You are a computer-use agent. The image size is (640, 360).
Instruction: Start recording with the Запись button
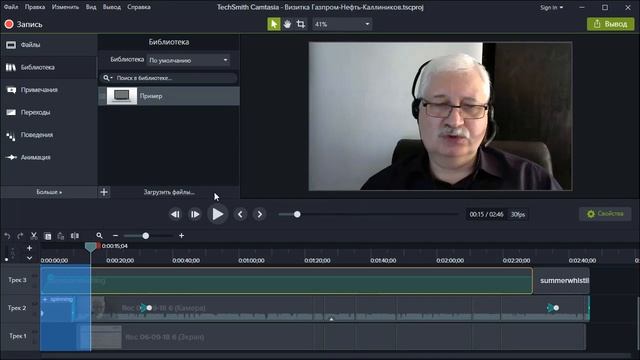coord(23,24)
